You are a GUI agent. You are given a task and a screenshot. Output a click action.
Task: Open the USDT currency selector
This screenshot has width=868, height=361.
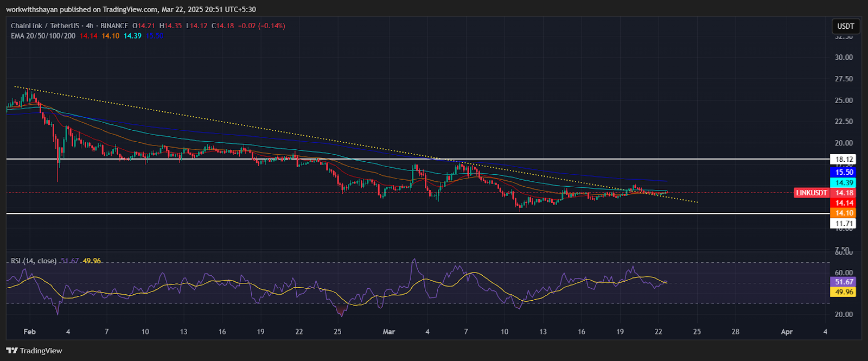point(845,26)
